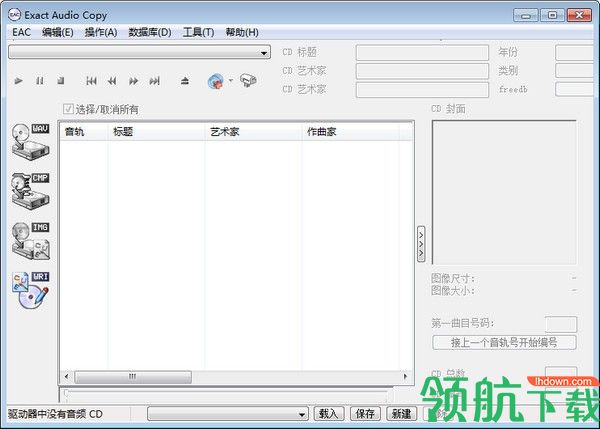
Task: Click the first CD 艺术家 input field
Action: [422, 71]
